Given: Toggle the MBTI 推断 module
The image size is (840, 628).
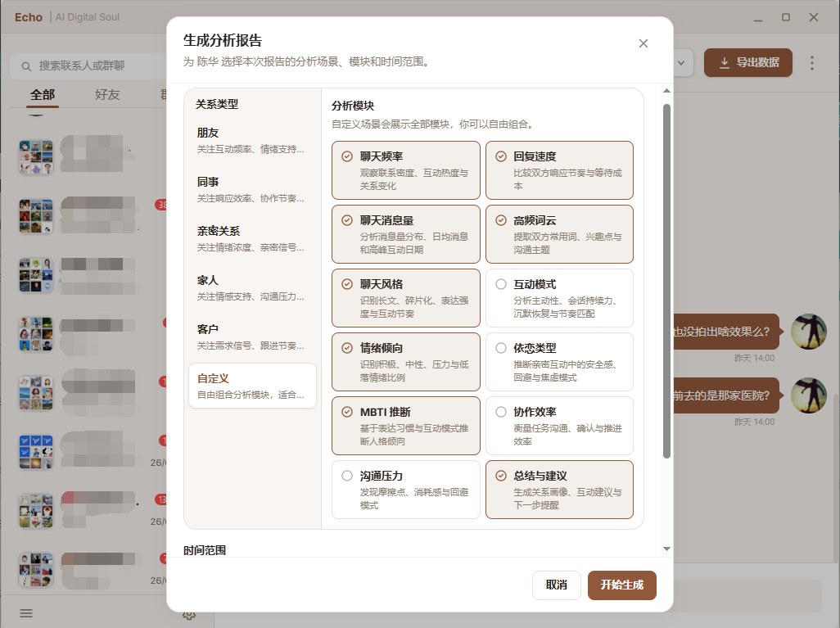Looking at the screenshot, I should (405, 426).
